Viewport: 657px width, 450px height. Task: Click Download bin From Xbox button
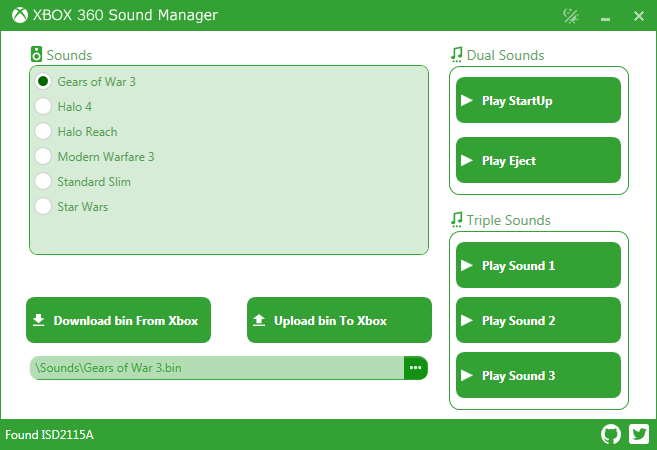119,320
